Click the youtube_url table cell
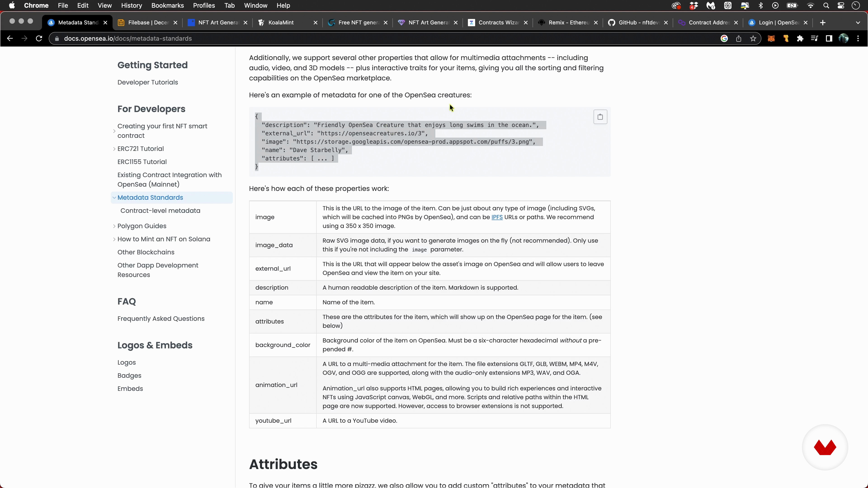The width and height of the screenshot is (868, 488). pos(283,421)
